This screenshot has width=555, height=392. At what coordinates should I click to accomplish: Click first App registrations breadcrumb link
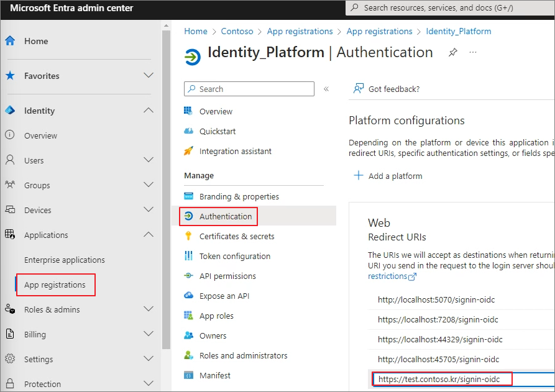click(x=300, y=31)
